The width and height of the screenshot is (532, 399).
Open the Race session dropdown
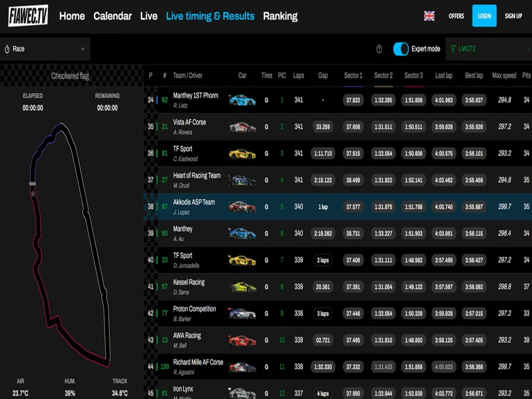[45, 49]
